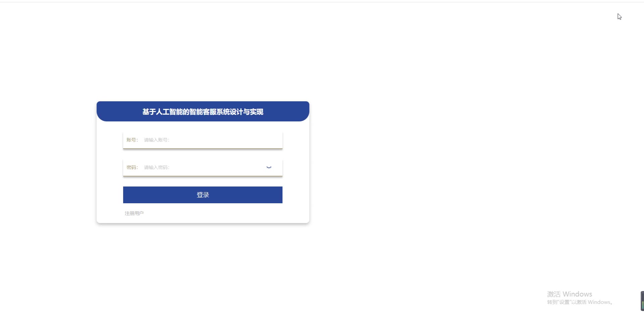
Task: Focus the 密码 password input field
Action: (x=203, y=167)
